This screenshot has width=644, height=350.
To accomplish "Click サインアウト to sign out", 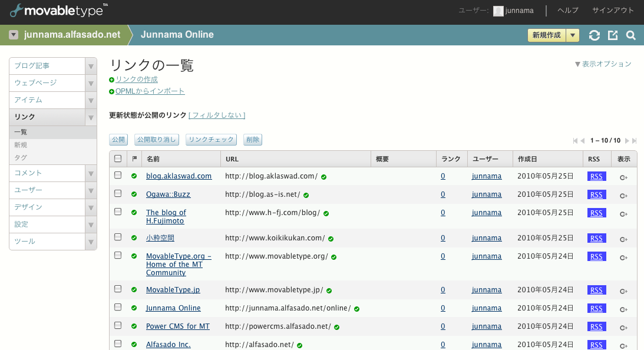I will pos(613,11).
